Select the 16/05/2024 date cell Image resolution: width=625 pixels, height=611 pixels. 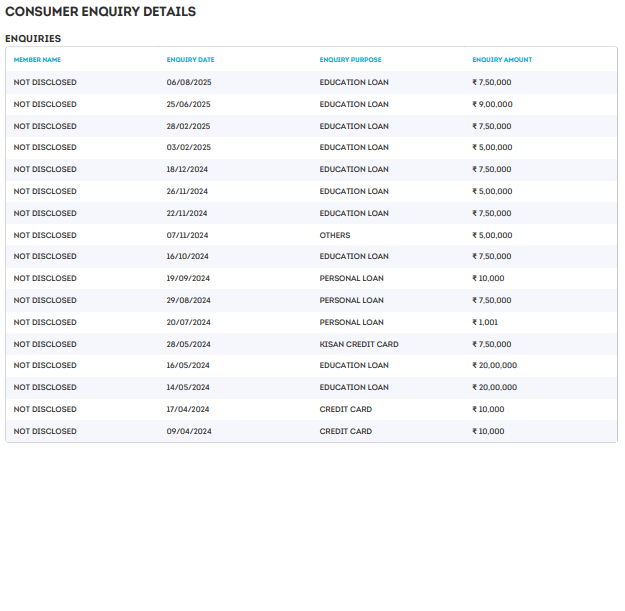pyautogui.click(x=188, y=365)
